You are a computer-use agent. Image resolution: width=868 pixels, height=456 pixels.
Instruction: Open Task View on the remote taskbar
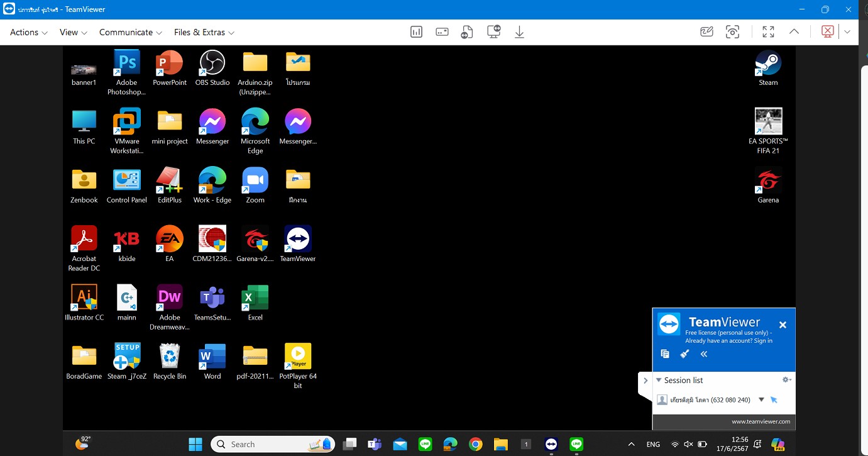[350, 444]
